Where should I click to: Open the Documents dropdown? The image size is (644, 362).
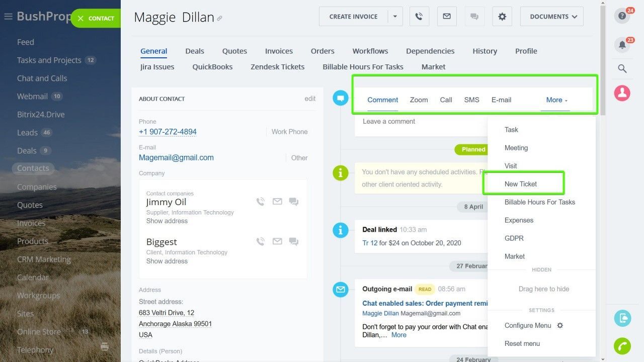[552, 17]
